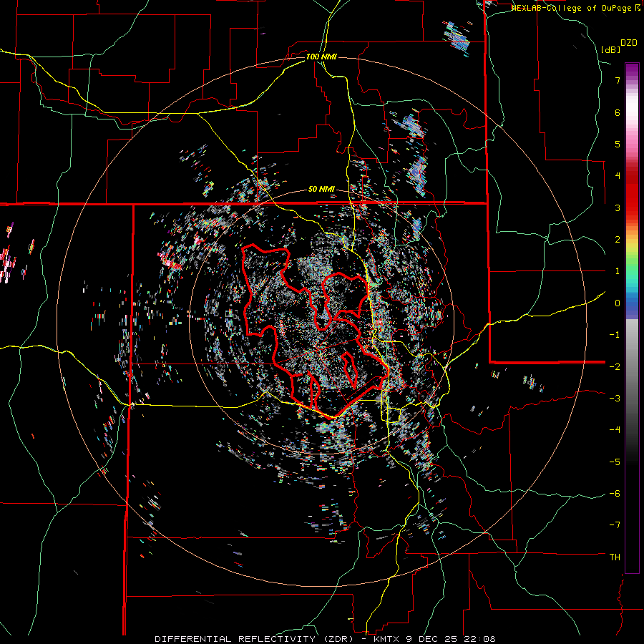The width and height of the screenshot is (644, 644).
Task: Click the "2" value on the color scale
Action: coord(618,240)
